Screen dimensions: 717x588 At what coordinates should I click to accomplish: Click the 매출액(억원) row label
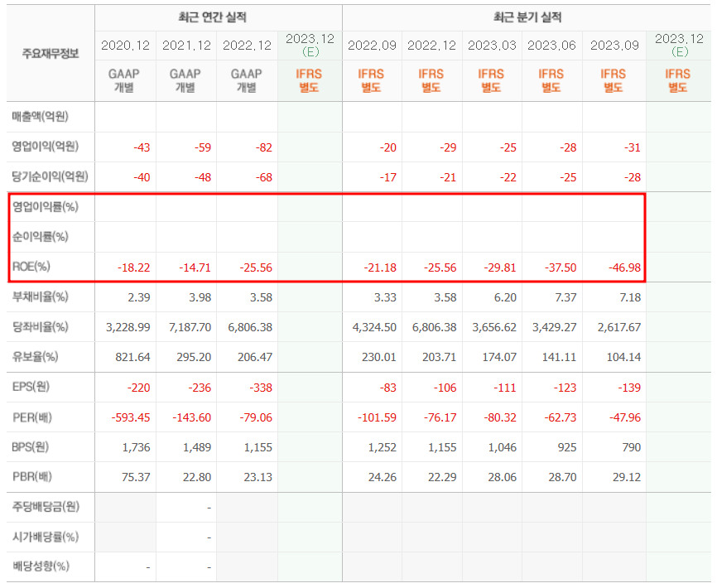(41, 117)
